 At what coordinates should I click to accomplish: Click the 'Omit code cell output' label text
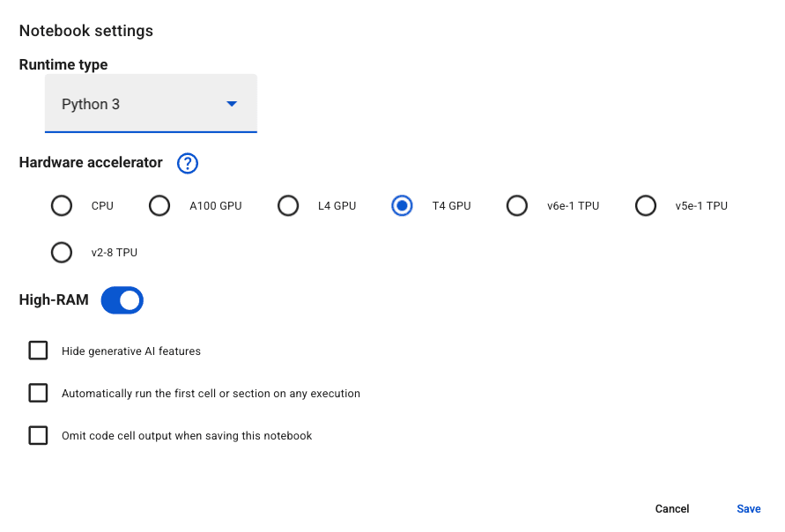coord(187,436)
